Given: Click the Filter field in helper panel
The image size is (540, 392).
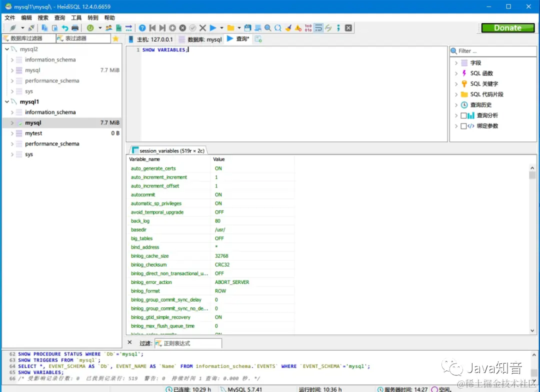Looking at the screenshot, I should tap(493, 51).
